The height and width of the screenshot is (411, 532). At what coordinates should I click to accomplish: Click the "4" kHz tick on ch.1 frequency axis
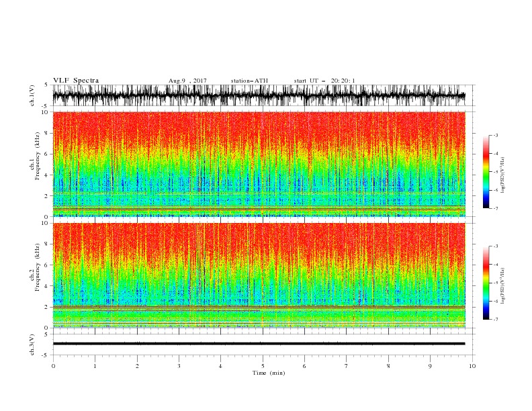tap(46, 175)
